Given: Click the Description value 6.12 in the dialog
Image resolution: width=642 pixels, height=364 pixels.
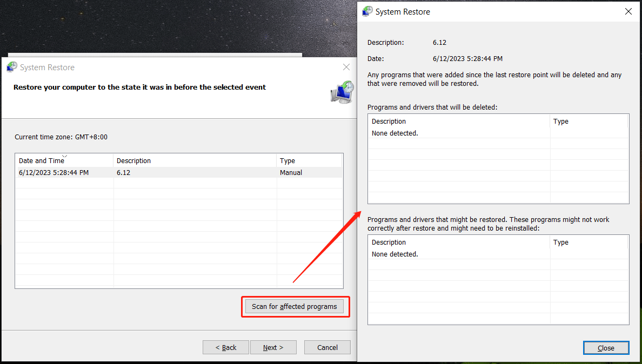Looking at the screenshot, I should click(x=439, y=42).
